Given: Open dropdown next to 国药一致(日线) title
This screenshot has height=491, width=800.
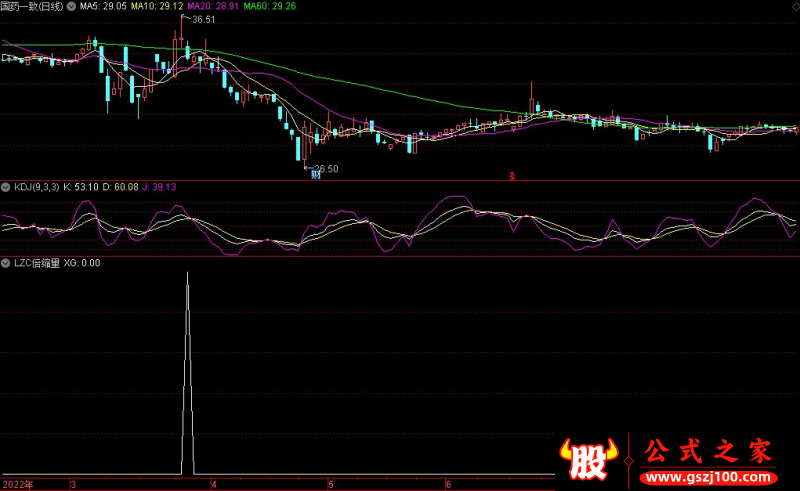Looking at the screenshot, I should click(x=70, y=6).
